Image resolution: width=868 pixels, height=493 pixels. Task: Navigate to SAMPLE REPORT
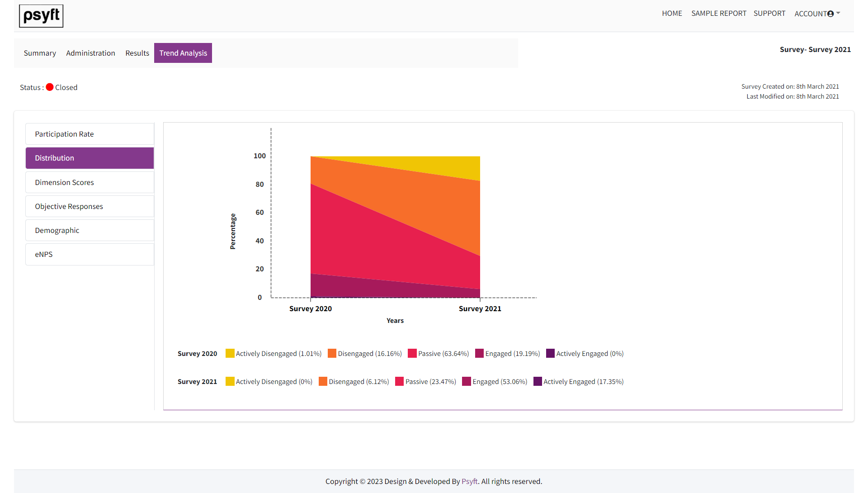719,13
